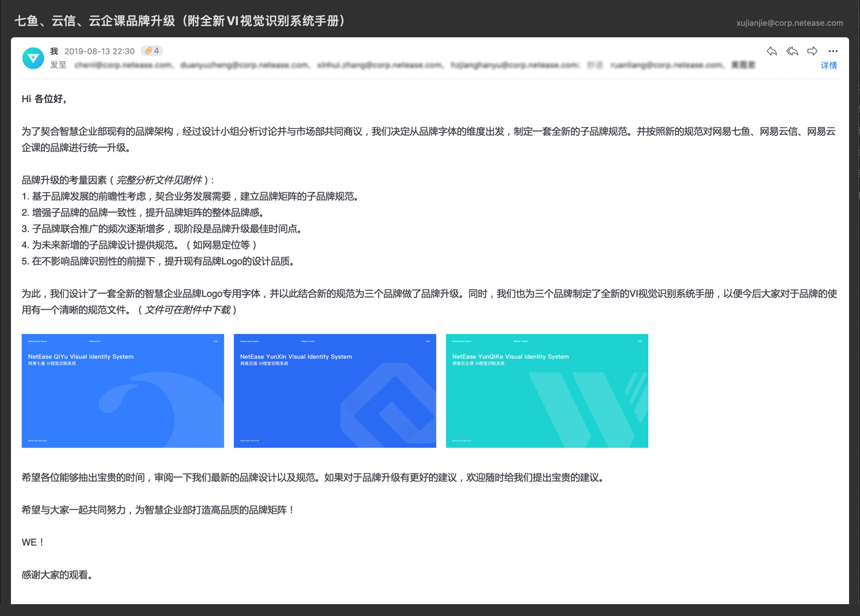Click the 发至 recipients label

(x=58, y=65)
